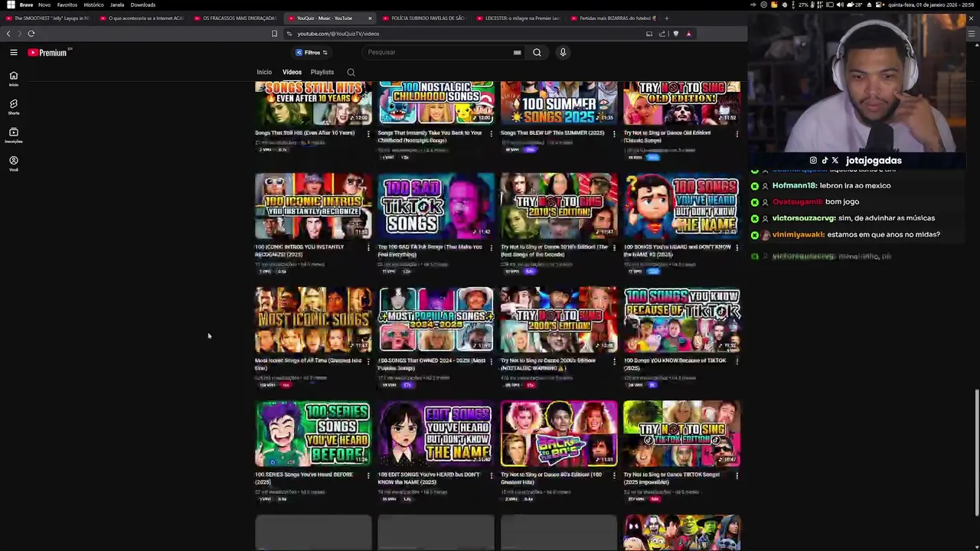The height and width of the screenshot is (551, 980).
Task: Open the Brave menu in menu bar
Action: pos(26,5)
